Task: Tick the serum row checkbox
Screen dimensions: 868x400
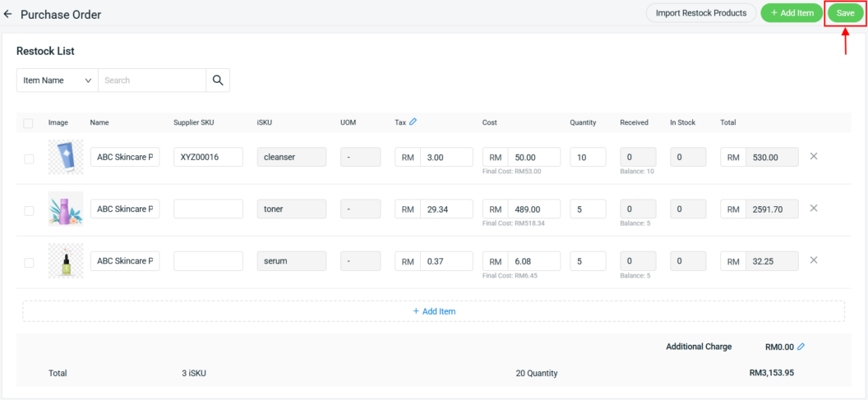Action: coord(29,263)
